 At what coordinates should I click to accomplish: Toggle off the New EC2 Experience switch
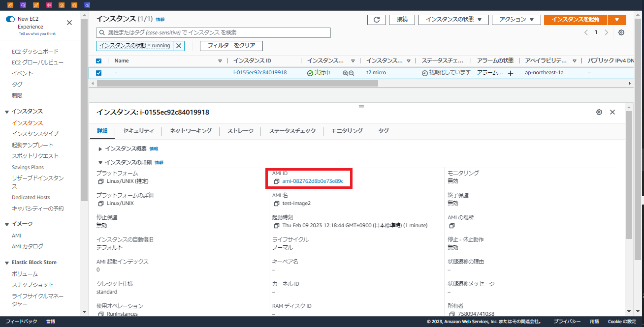click(9, 18)
